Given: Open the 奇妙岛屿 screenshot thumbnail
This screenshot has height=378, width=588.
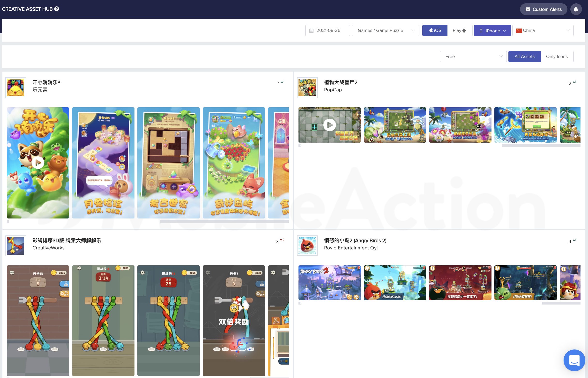Looking at the screenshot, I should 234,163.
